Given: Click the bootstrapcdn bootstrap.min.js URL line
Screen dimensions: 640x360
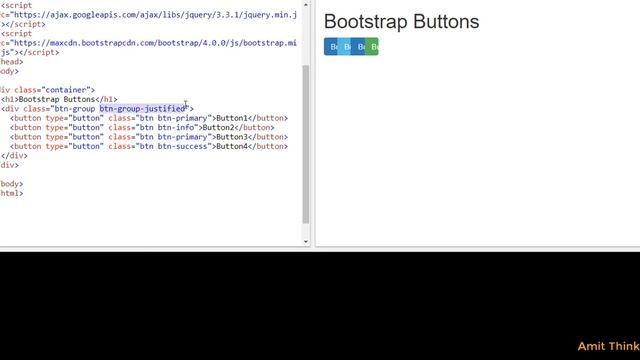Looking at the screenshot, I should point(149,43).
